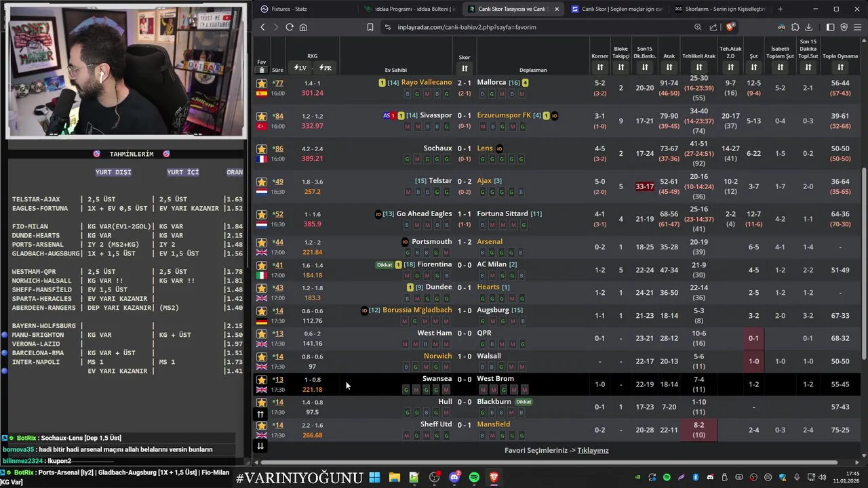Viewport: 868px width, 488px height.
Task: Click the trash icon under Fav
Action: click(x=262, y=70)
